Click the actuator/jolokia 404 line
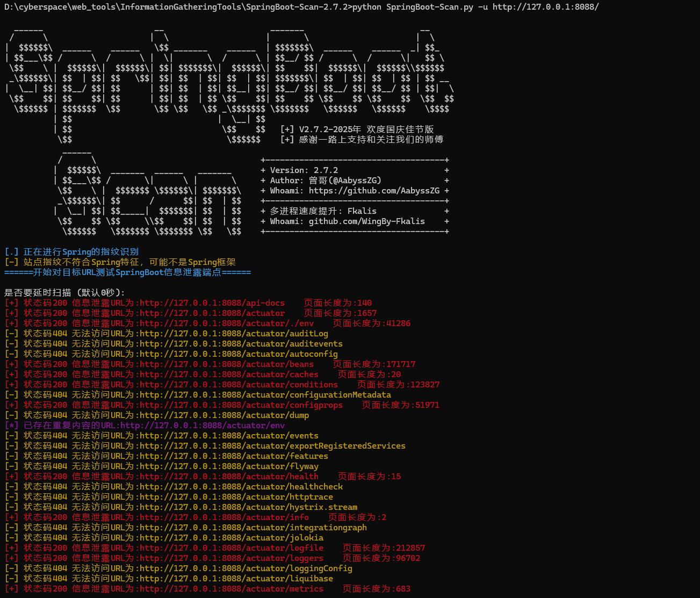 pos(164,538)
